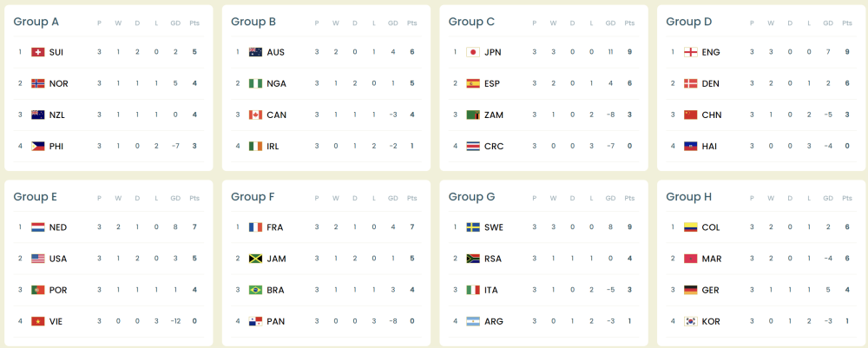
Task: Click the NOR team name
Action: click(x=59, y=83)
